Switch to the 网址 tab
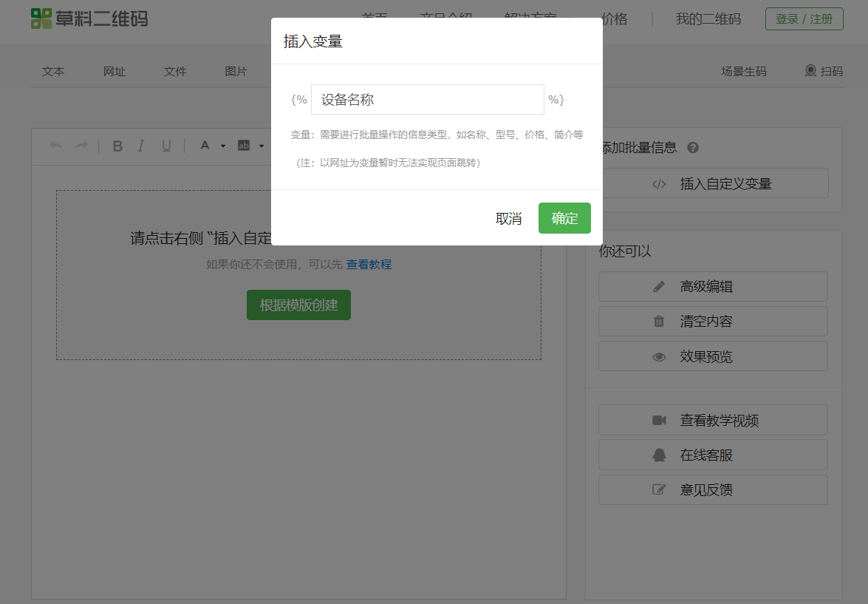This screenshot has width=868, height=604. [115, 72]
